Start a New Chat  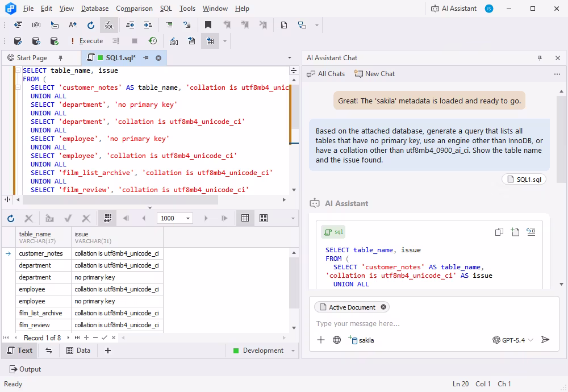click(x=374, y=74)
